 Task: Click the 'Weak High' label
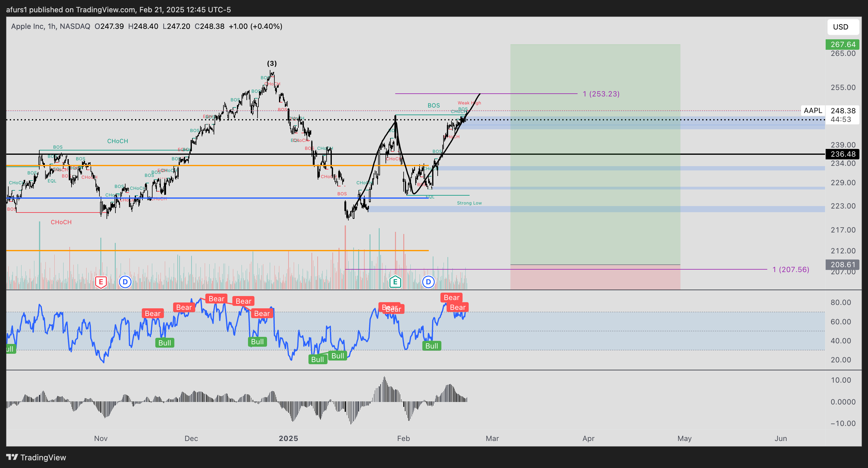point(469,103)
